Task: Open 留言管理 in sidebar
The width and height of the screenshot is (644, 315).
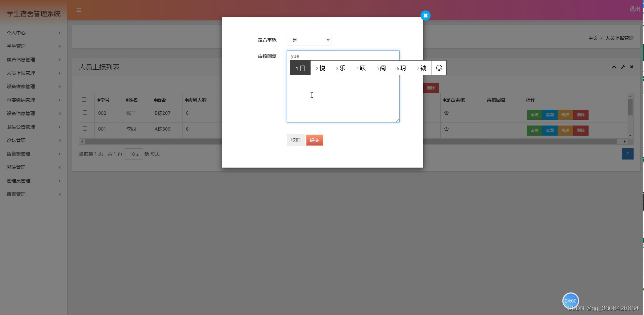Action: (34, 194)
